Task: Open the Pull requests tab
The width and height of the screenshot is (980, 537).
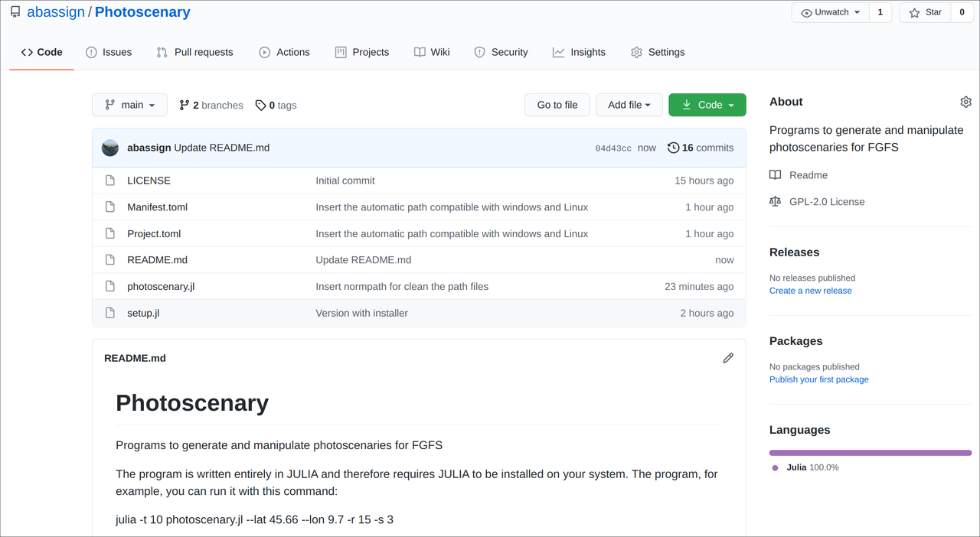Action: pos(194,52)
